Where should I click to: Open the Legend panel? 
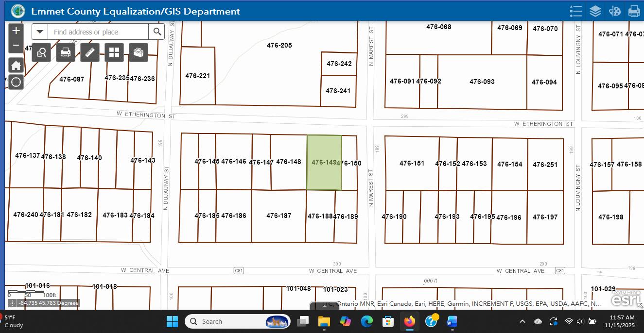click(x=575, y=11)
